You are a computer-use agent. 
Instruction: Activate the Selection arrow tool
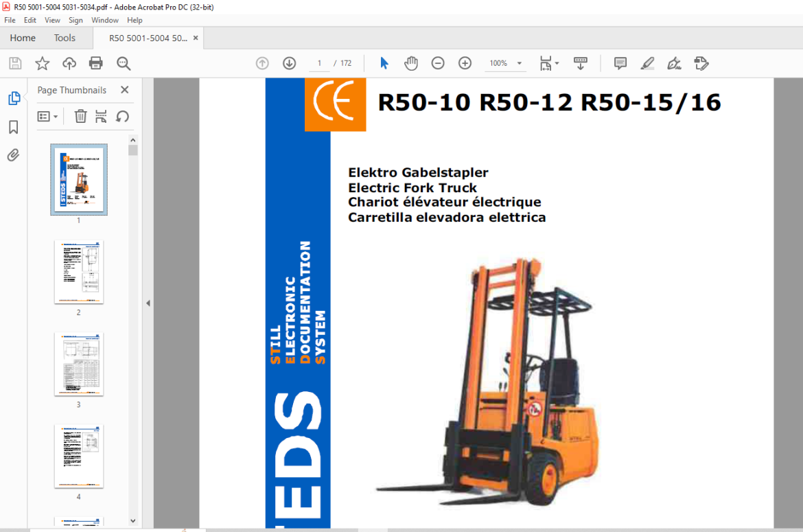(384, 63)
